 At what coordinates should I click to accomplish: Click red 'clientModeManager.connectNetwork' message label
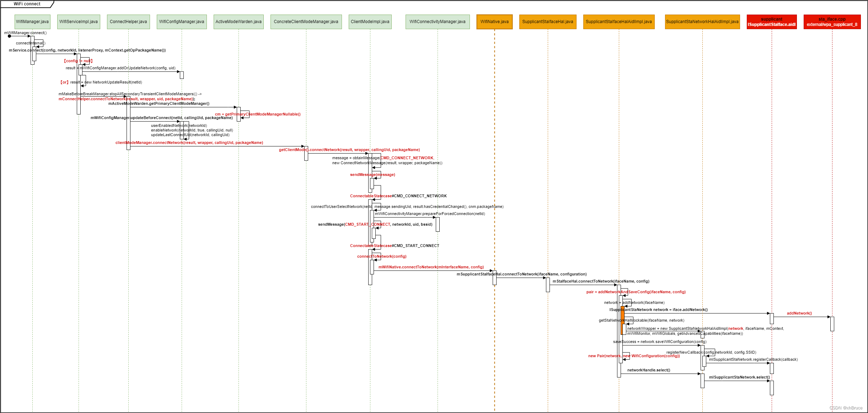pyautogui.click(x=189, y=143)
